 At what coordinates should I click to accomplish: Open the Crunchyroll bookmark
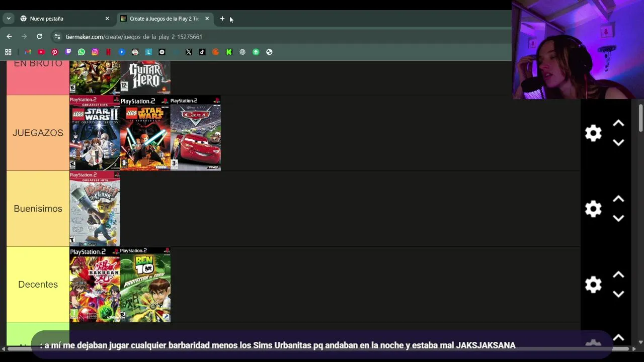coord(215,52)
